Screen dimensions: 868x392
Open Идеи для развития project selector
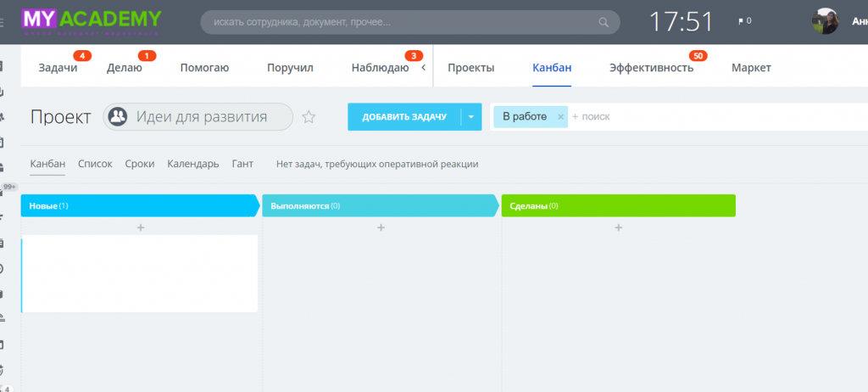(x=198, y=117)
